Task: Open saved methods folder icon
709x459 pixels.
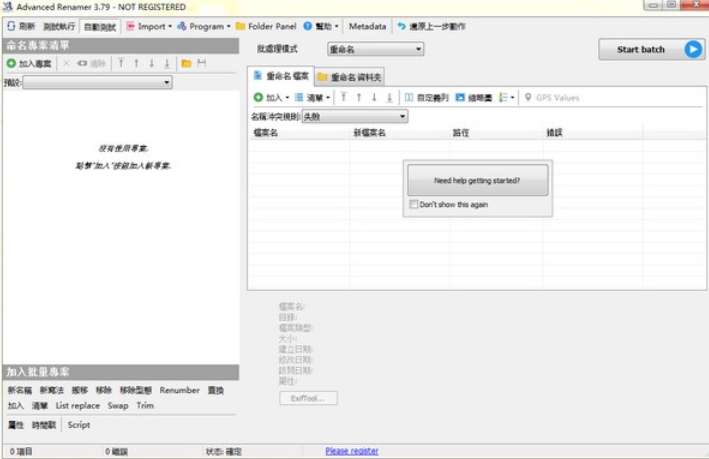Action: pos(186,63)
